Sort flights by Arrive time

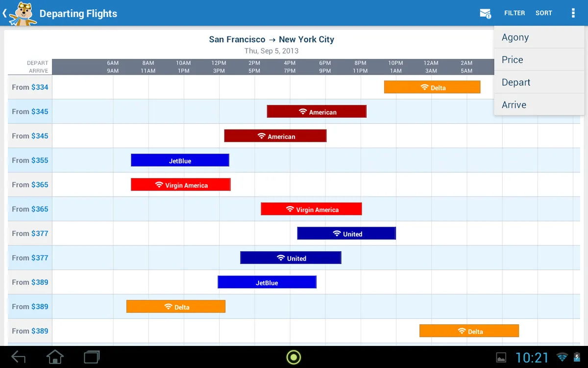539,105
